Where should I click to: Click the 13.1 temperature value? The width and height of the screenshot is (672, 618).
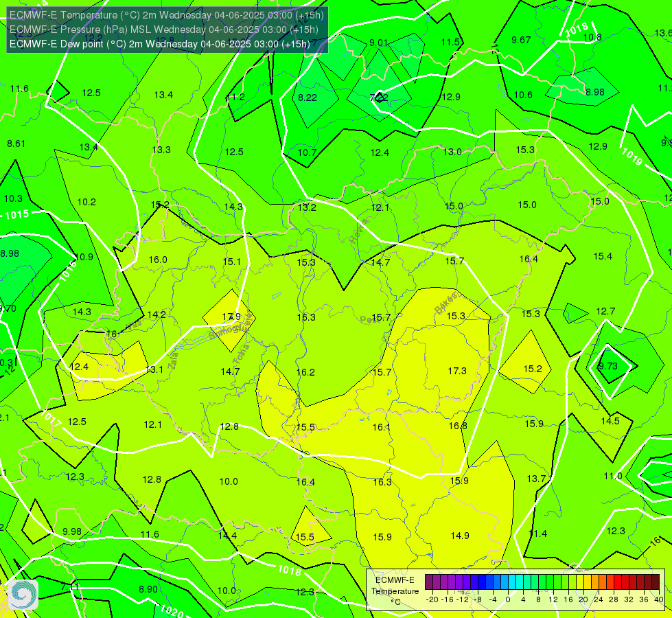pos(154,369)
